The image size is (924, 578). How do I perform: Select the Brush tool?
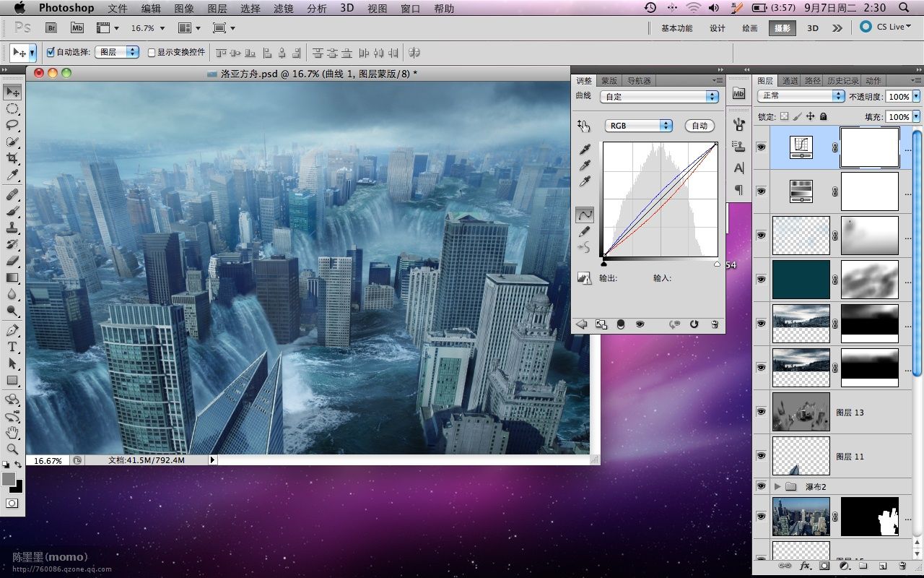12,211
